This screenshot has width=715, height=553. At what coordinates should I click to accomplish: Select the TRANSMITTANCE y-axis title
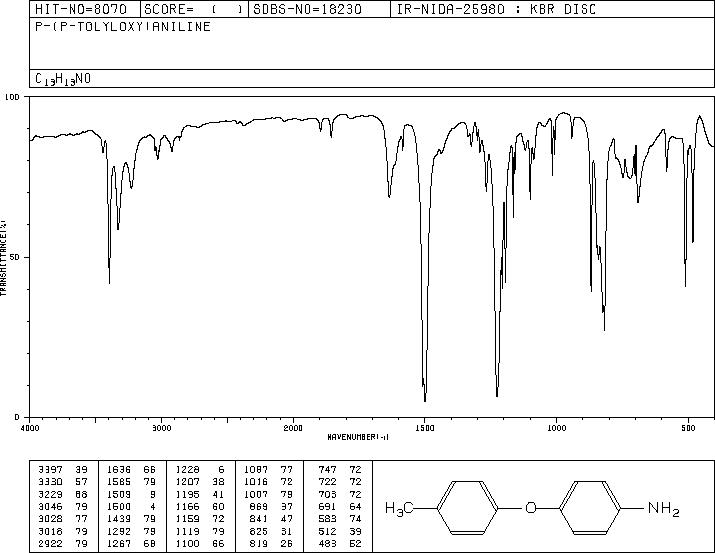(3, 258)
